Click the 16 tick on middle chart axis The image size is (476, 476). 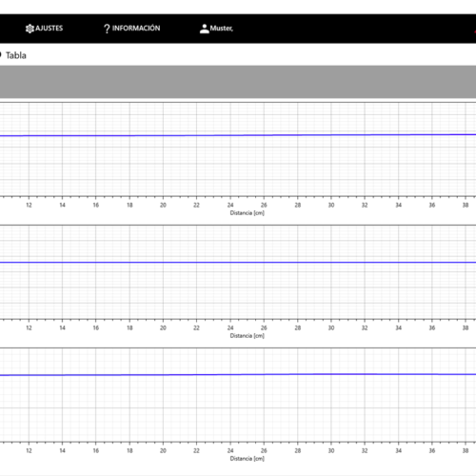(x=96, y=327)
